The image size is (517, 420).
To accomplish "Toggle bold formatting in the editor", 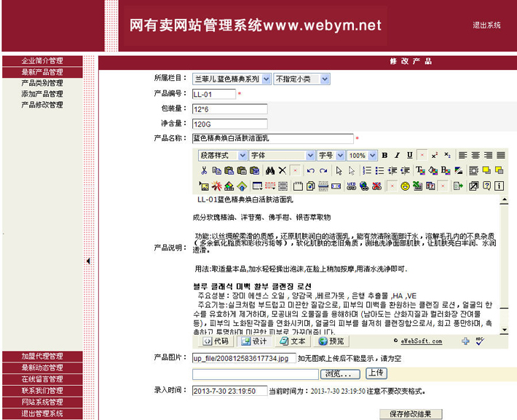I will click(x=384, y=155).
